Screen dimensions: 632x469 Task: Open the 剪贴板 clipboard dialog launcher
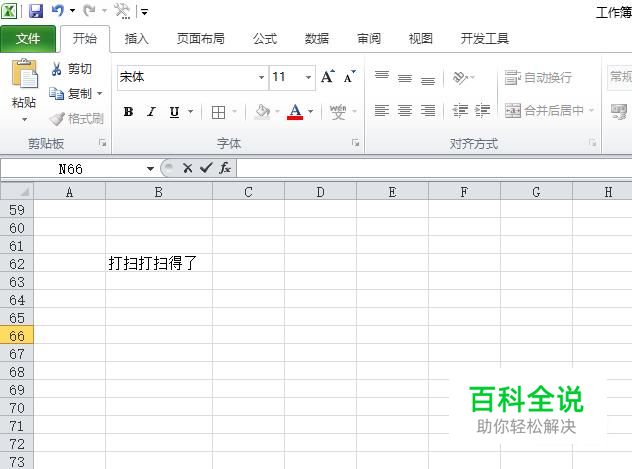102,143
